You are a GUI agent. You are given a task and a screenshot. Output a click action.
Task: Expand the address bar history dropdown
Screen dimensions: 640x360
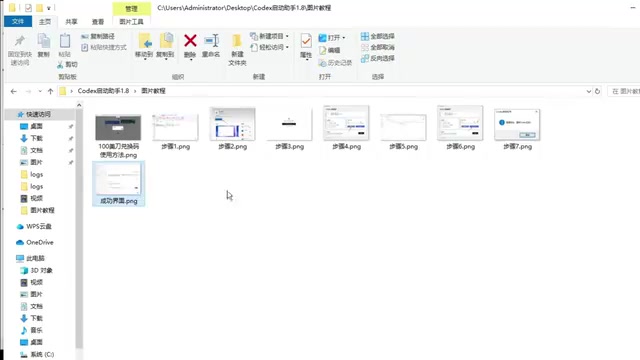pyautogui.click(x=589, y=91)
